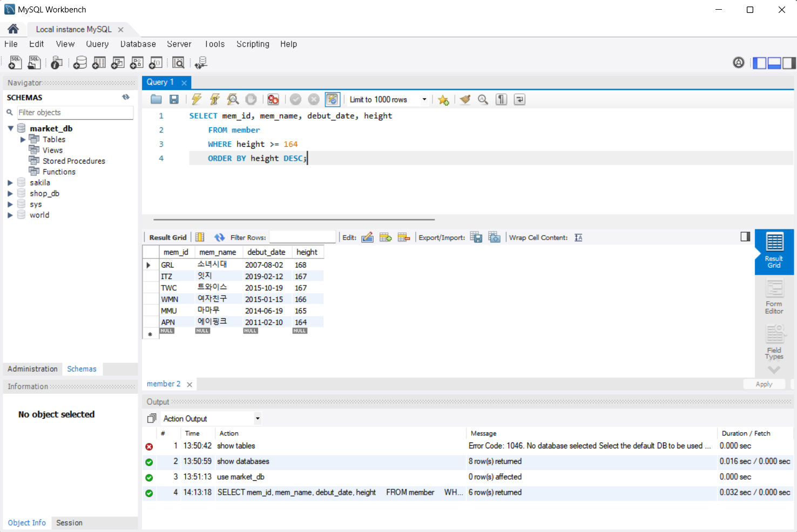Click the Filter objects search field
The image size is (797, 532).
75,112
